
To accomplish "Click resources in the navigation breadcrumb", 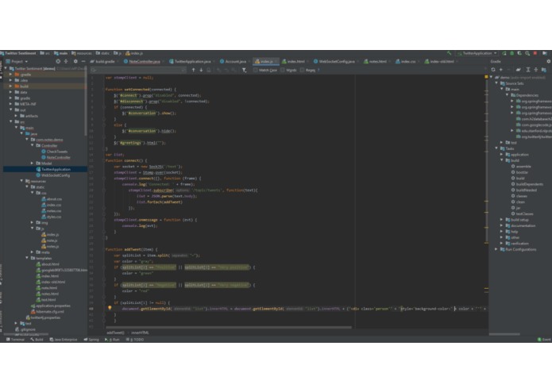I will point(82,53).
